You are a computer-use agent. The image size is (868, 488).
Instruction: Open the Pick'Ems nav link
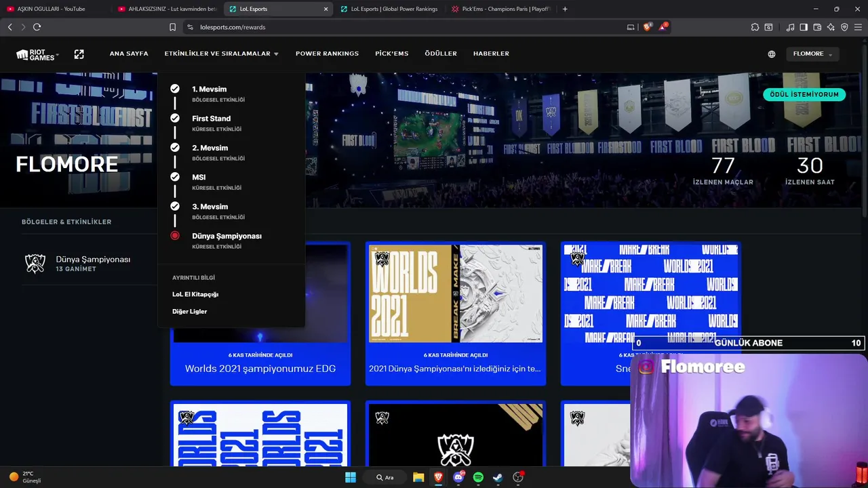pos(392,54)
